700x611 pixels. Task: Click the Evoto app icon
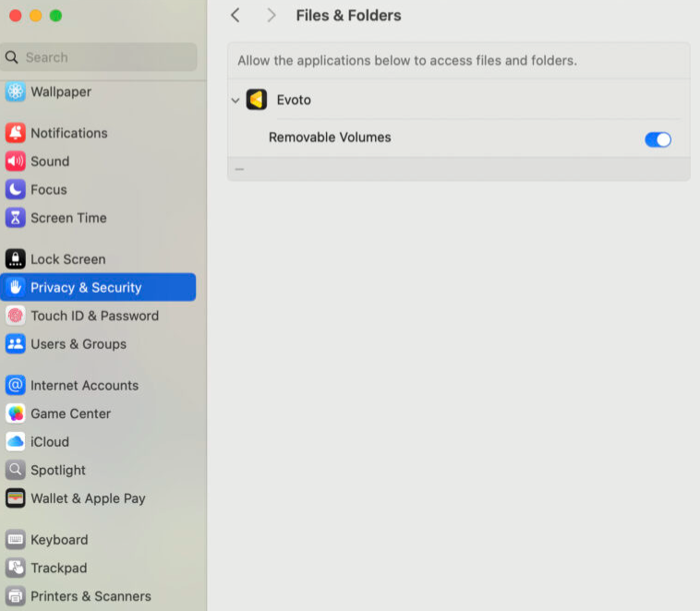point(257,100)
